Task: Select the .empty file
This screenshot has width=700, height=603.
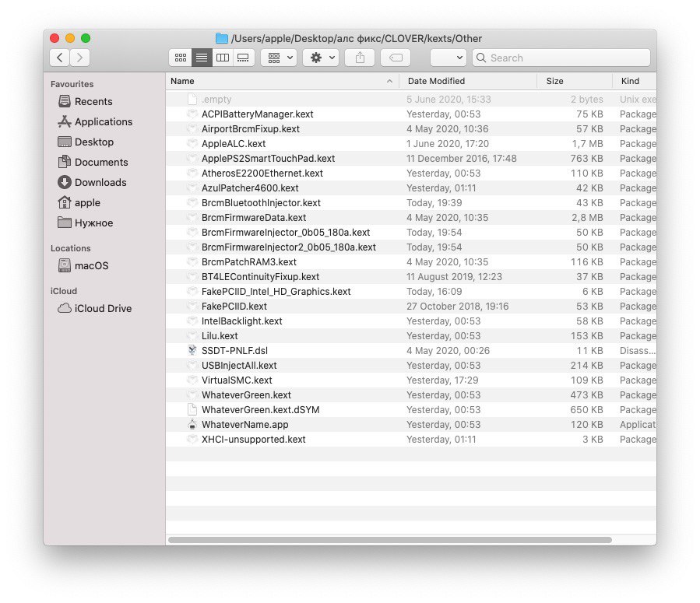Action: point(410,99)
